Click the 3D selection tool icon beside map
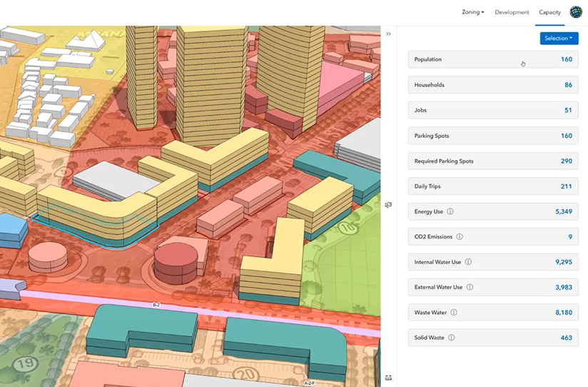 point(388,205)
